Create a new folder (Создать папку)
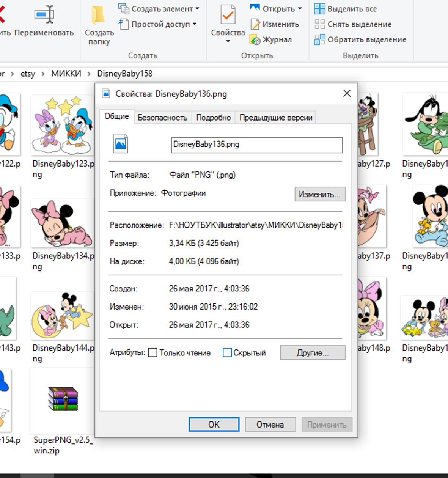448x478 pixels. (x=99, y=26)
